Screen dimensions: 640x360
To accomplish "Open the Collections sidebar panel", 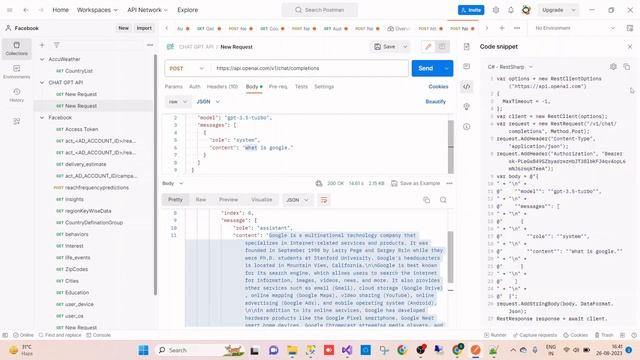I will pyautogui.click(x=16, y=49).
